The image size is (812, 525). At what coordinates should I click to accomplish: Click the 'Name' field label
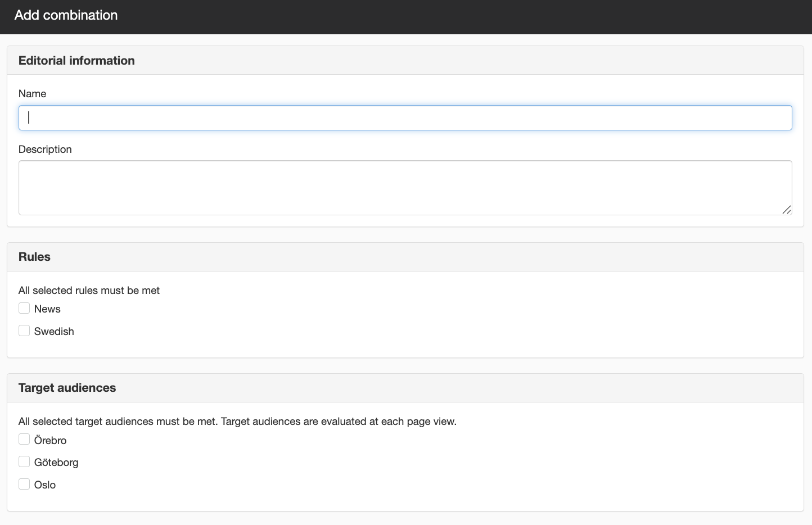coord(32,93)
